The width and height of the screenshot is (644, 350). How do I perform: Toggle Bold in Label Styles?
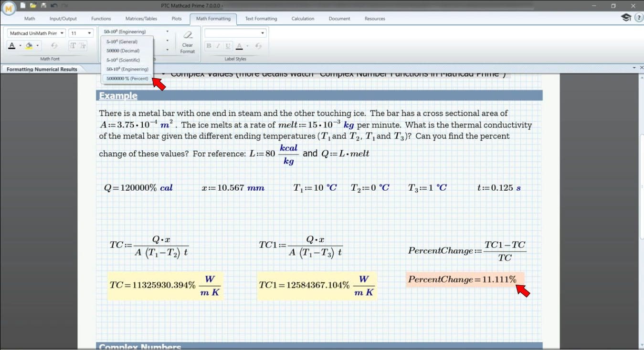[x=209, y=46]
